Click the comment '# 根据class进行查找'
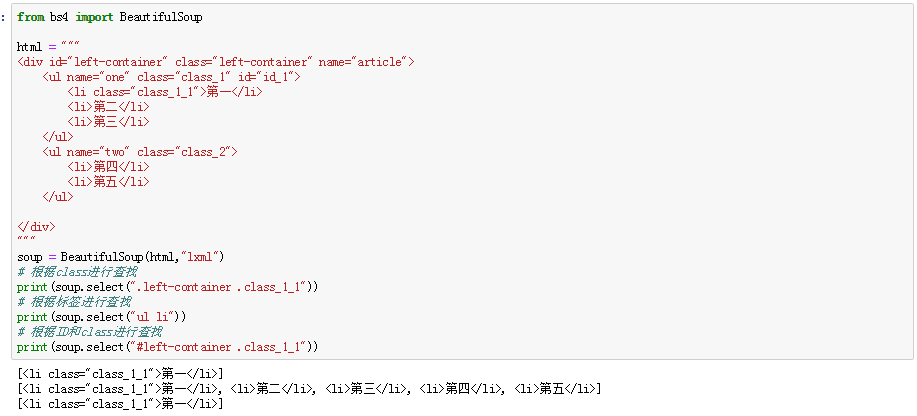Viewport: 917px width, 416px height. [x=77, y=272]
